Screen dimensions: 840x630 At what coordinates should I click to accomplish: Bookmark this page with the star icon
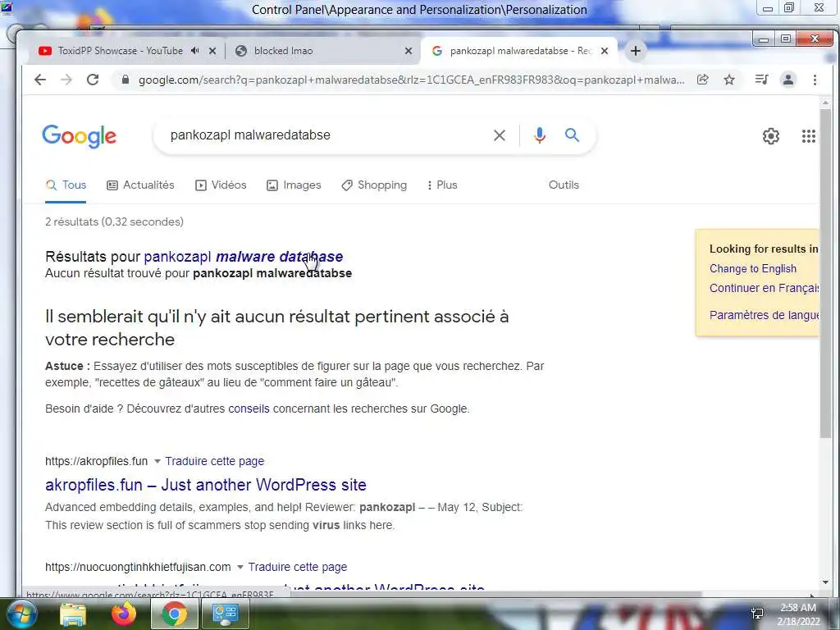point(729,80)
